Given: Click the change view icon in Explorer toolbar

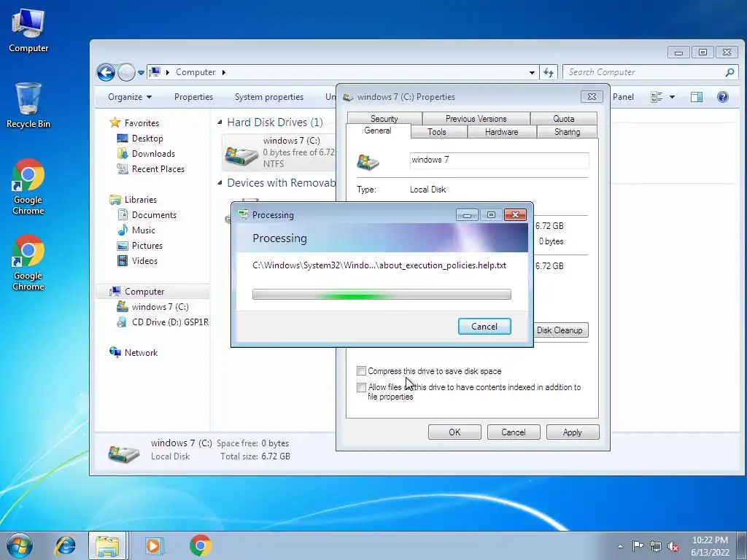Looking at the screenshot, I should (x=657, y=97).
